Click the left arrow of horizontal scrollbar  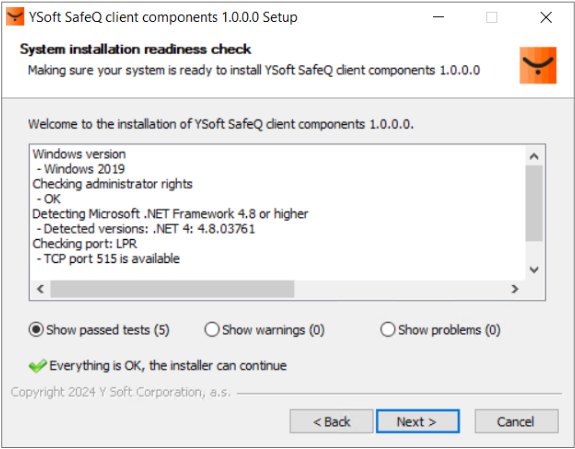click(41, 289)
